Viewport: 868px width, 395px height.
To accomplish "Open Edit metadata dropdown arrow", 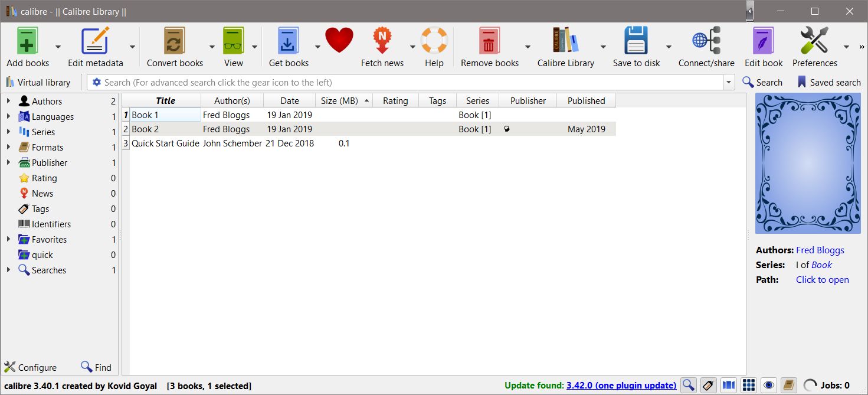I will pos(132,47).
